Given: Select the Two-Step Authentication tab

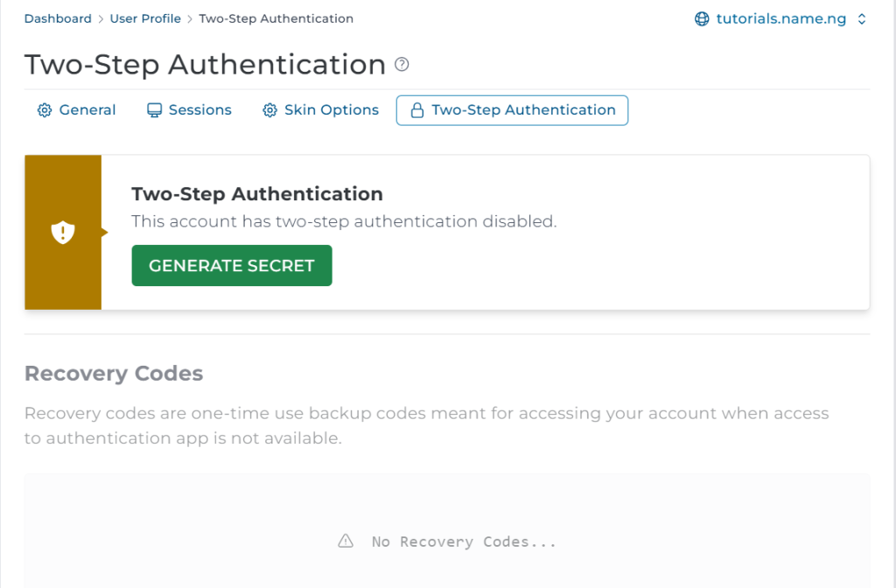Looking at the screenshot, I should click(x=512, y=110).
